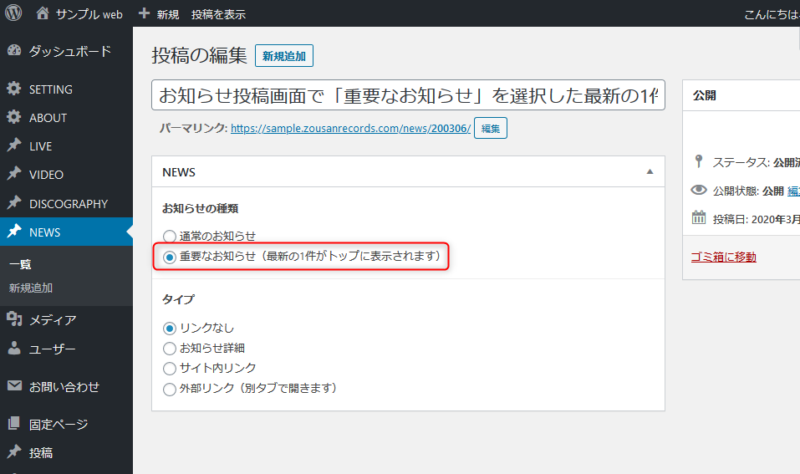
Task: Select the 通常のお知らせ radio button
Action: click(170, 236)
